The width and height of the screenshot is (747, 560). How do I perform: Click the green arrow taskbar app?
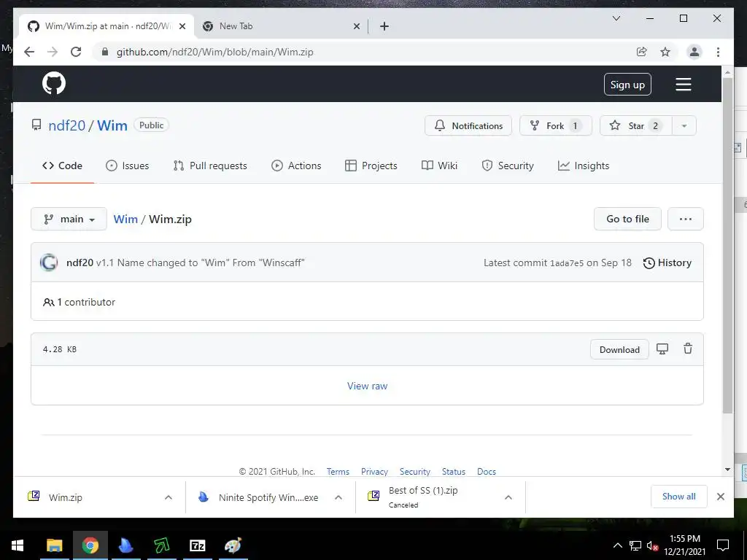[161, 545]
